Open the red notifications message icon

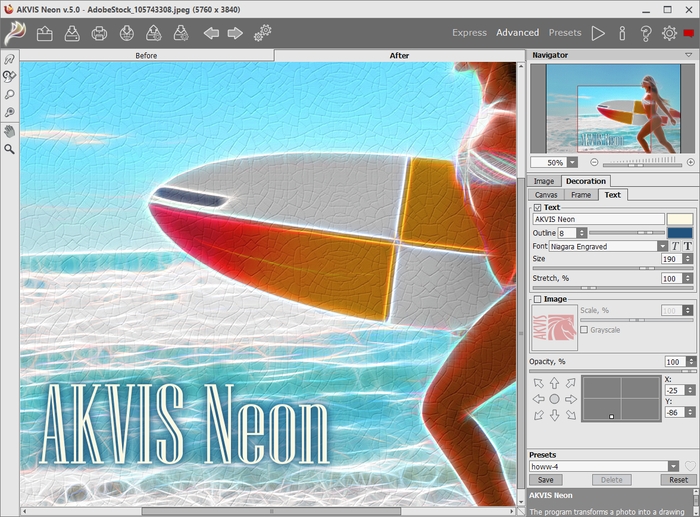[689, 33]
